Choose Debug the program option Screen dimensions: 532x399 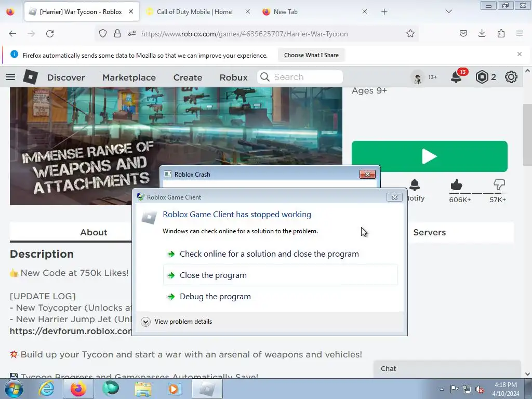tap(281, 297)
